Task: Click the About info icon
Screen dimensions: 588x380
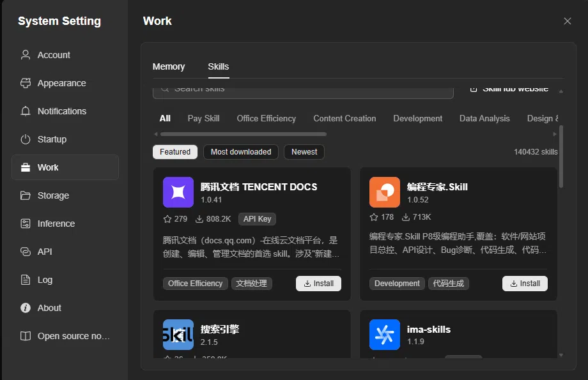Action: [26, 308]
